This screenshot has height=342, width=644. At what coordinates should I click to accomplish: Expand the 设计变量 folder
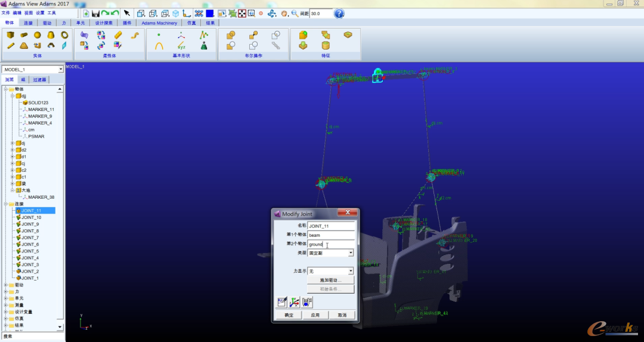(6, 312)
